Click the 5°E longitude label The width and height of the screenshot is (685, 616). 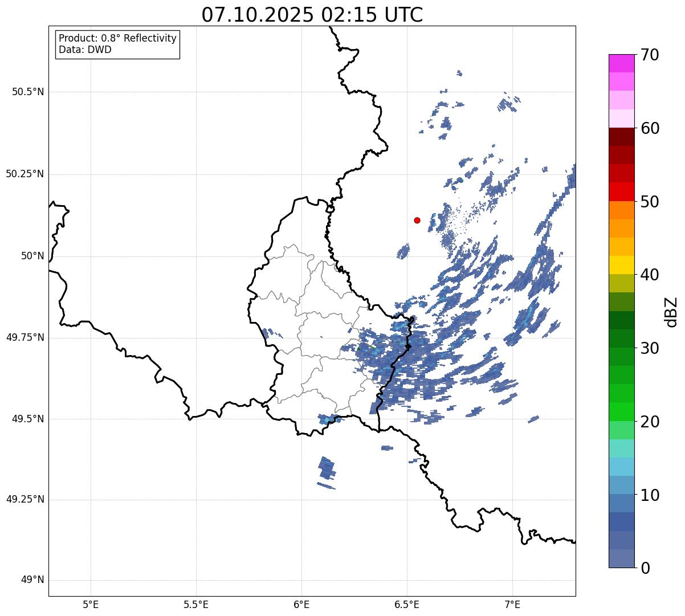click(91, 604)
